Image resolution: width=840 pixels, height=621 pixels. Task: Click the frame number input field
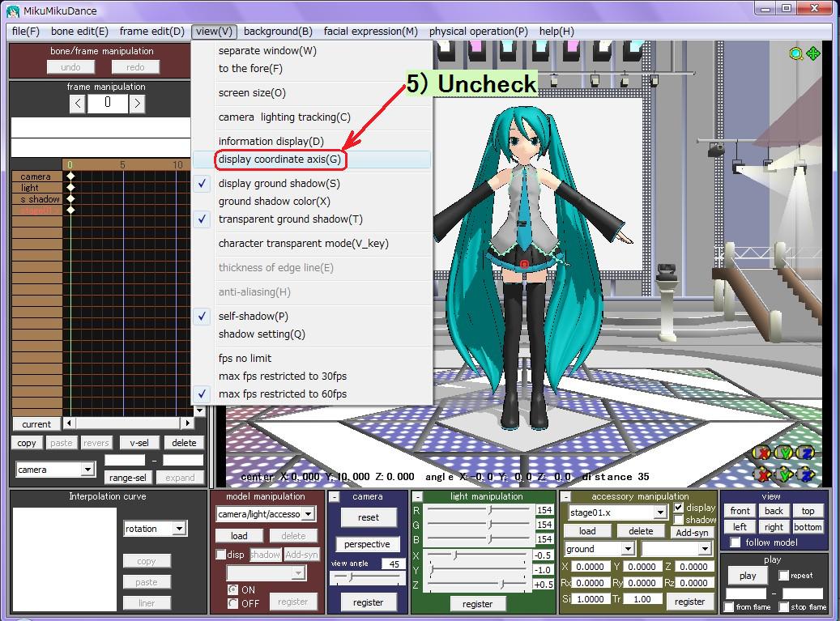point(108,104)
